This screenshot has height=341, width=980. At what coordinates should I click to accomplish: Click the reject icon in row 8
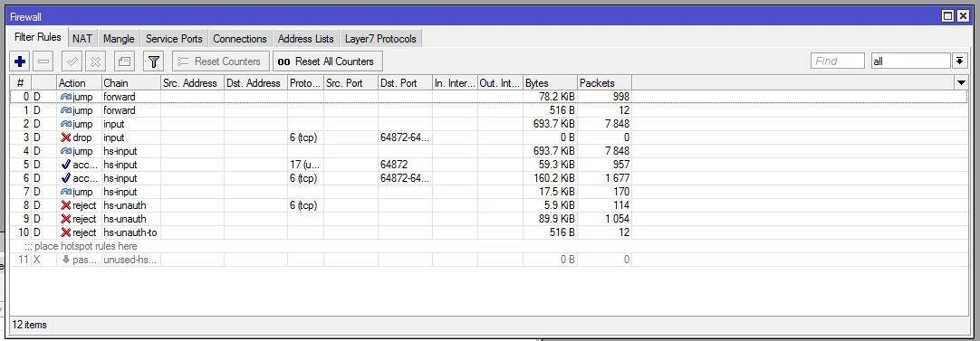(x=65, y=205)
